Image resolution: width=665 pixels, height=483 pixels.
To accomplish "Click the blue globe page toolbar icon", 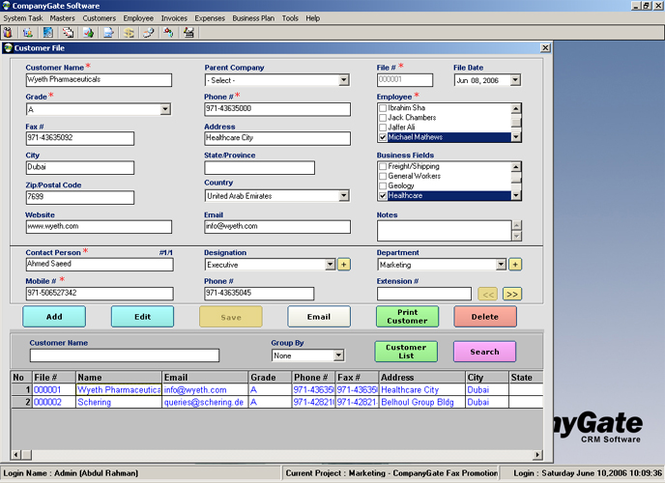I will tap(48, 32).
